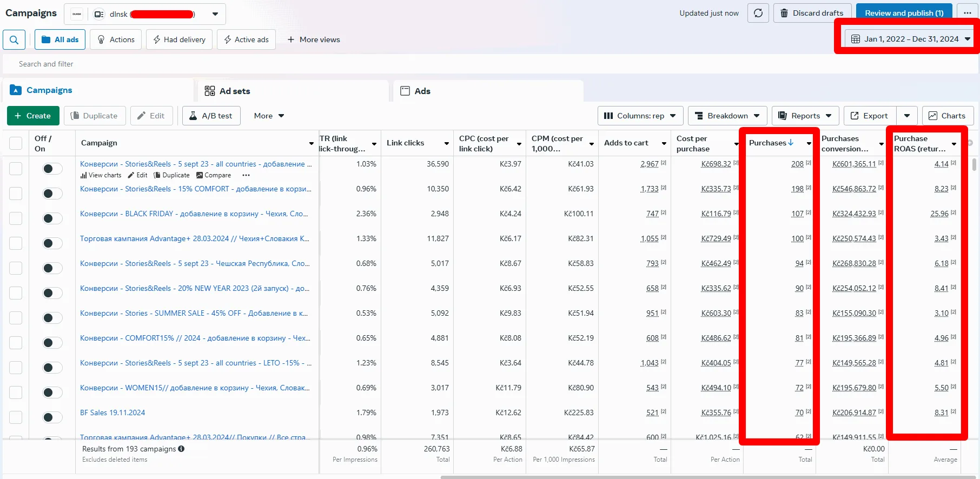Tick the checkbox for BF Sales 19.11.2024 row
Image resolution: width=980 pixels, height=479 pixels.
pyautogui.click(x=16, y=417)
